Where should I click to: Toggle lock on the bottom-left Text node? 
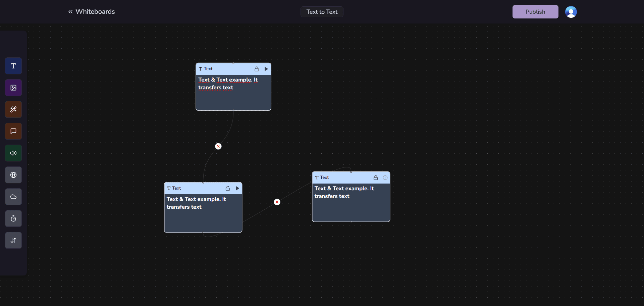tap(228, 188)
